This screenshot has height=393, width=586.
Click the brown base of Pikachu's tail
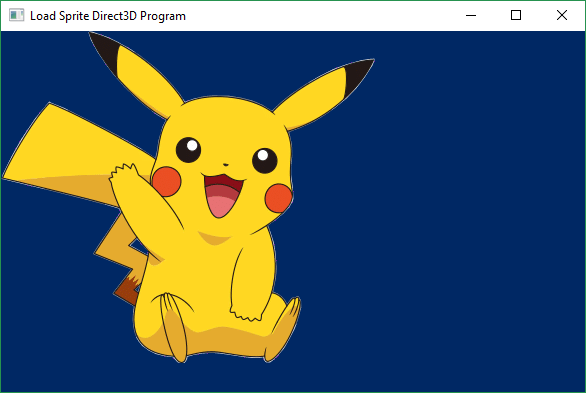pos(128,291)
